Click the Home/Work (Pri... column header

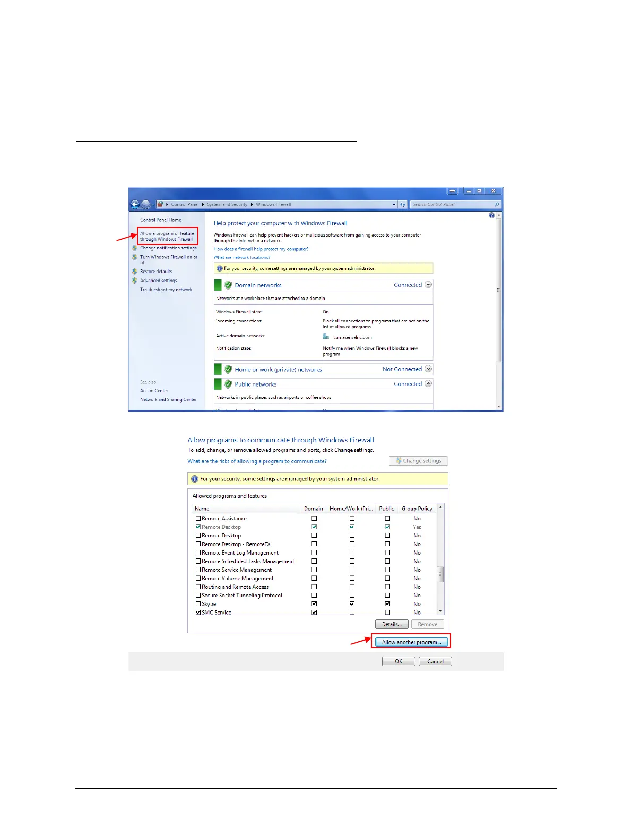point(351,509)
